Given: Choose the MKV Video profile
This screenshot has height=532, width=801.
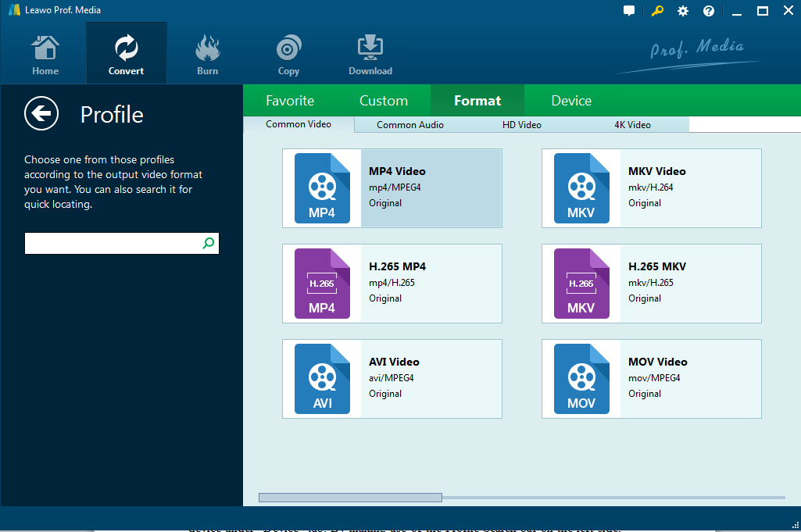Looking at the screenshot, I should pos(651,188).
